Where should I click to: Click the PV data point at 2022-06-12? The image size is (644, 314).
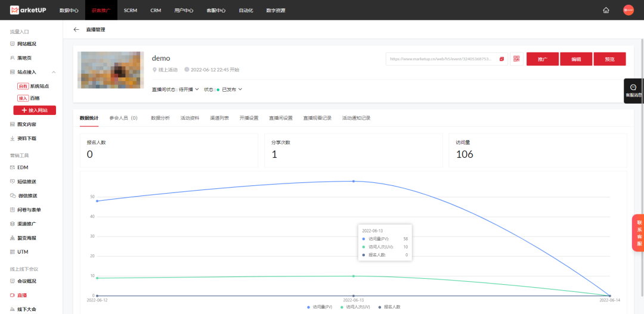pos(97,201)
